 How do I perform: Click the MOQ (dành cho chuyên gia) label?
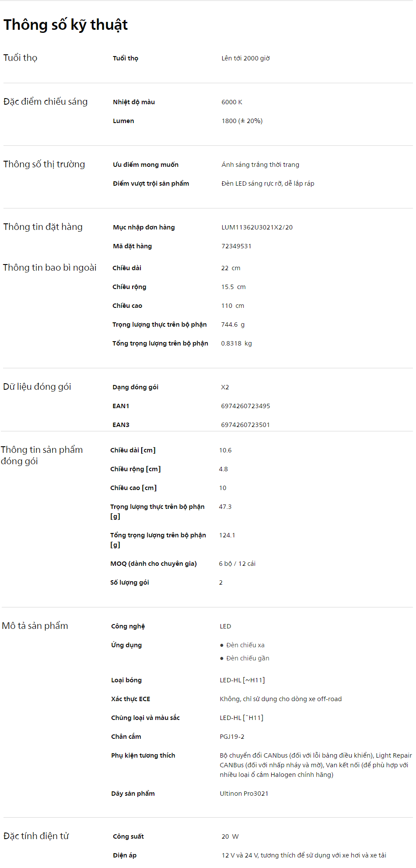coord(154,564)
